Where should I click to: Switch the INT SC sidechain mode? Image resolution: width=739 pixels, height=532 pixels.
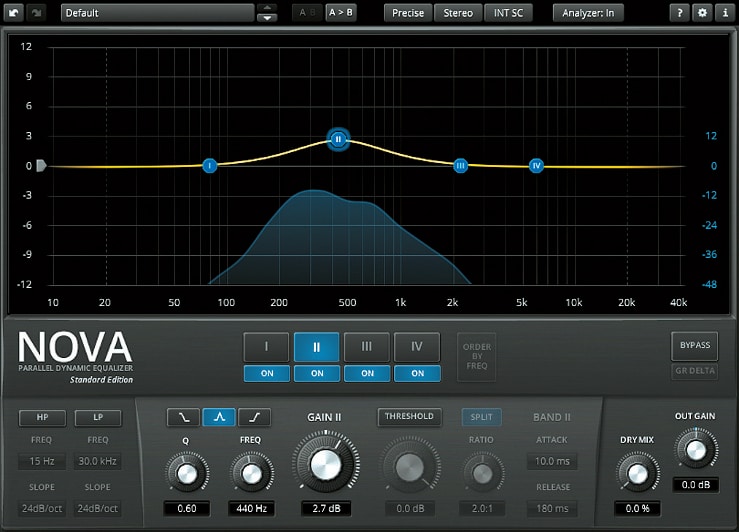[x=509, y=13]
